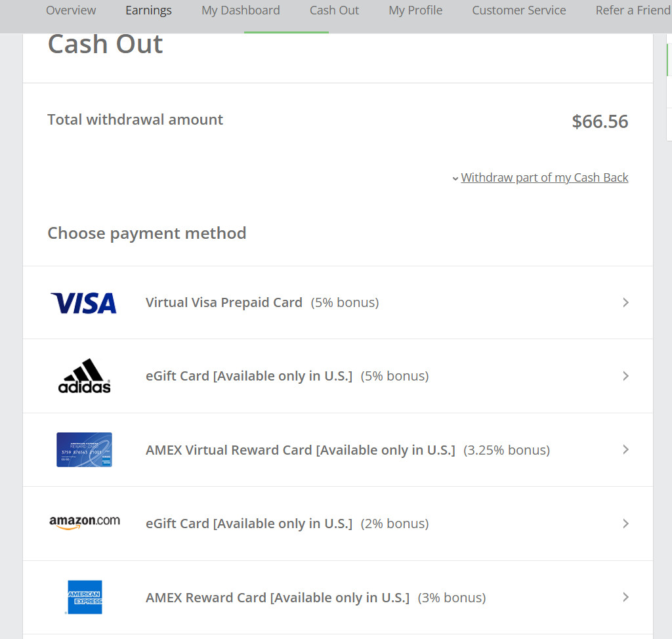Click the American Express square logo
This screenshot has width=672, height=639.
pos(85,597)
